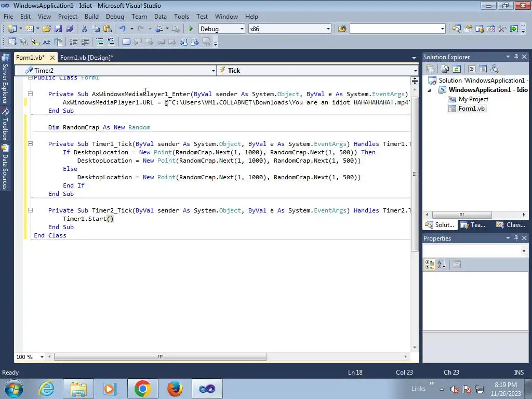Click the New Project toolbar icon
Viewport: 532px width, 399px height.
tap(12, 29)
